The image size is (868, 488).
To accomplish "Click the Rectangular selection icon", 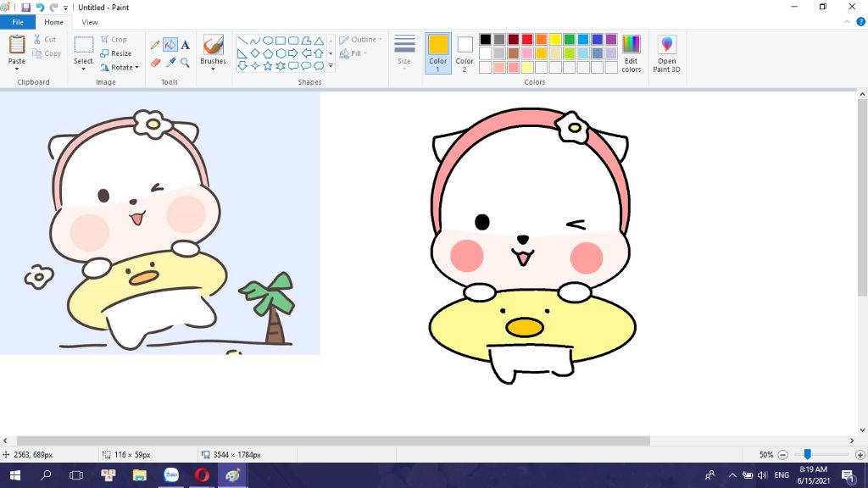I will tap(84, 45).
